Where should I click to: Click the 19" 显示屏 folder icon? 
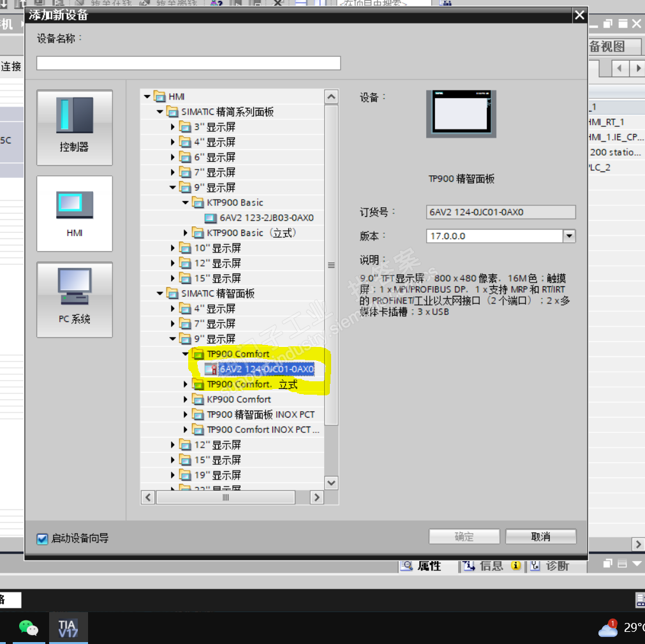coord(186,476)
